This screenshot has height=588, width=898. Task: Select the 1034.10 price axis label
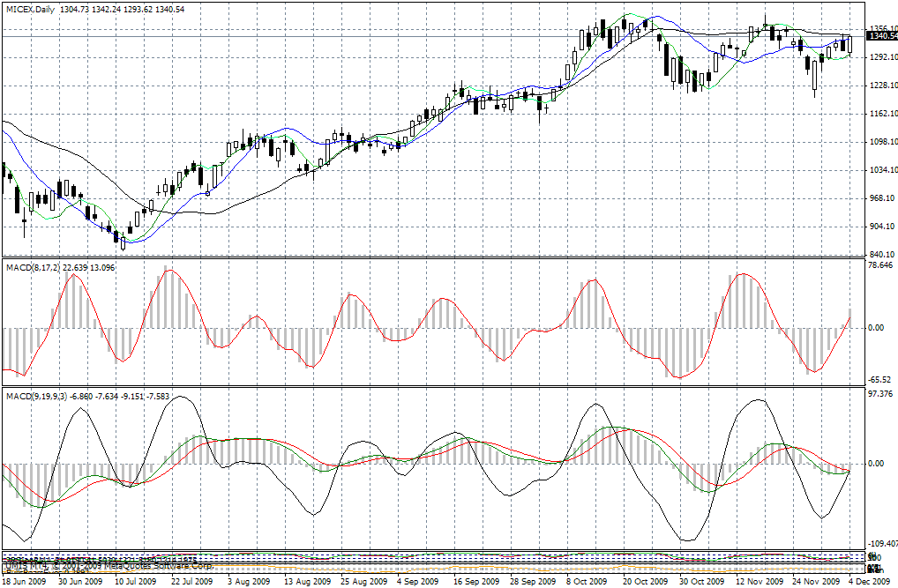tap(881, 170)
